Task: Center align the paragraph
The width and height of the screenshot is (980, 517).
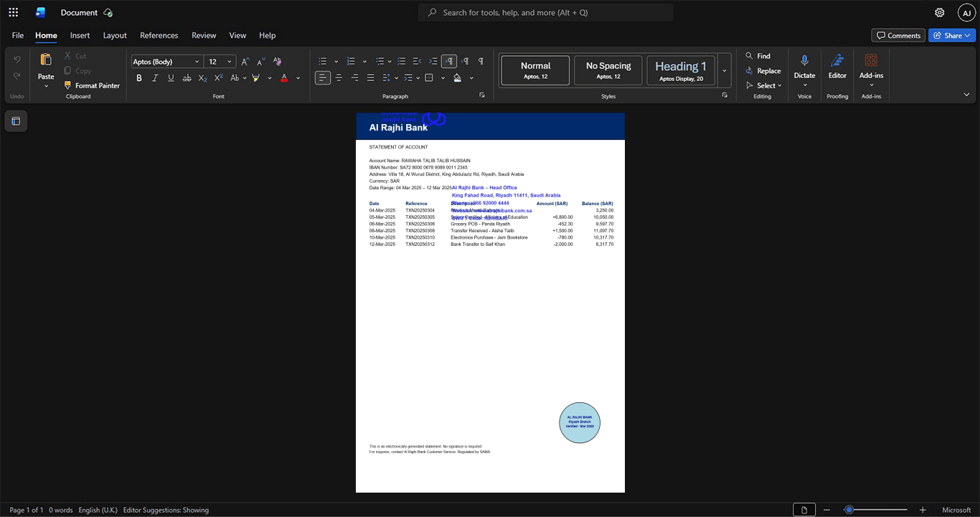Action: pyautogui.click(x=339, y=78)
